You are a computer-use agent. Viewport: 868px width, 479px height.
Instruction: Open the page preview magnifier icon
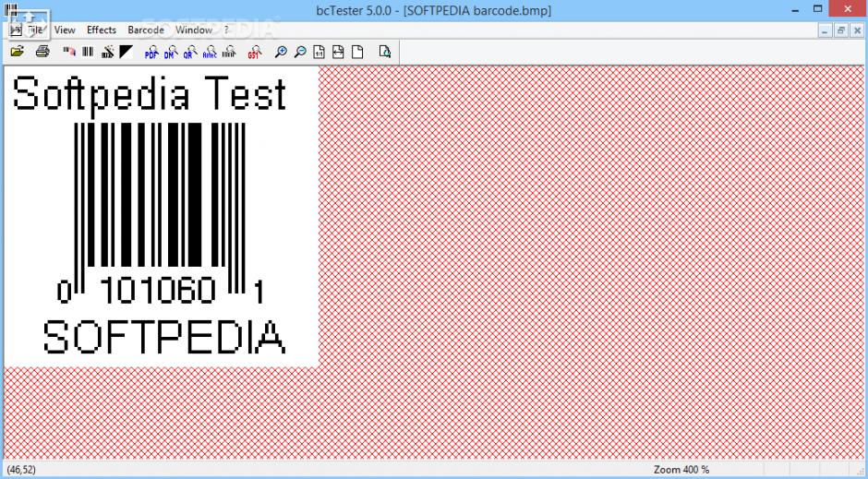(385, 52)
